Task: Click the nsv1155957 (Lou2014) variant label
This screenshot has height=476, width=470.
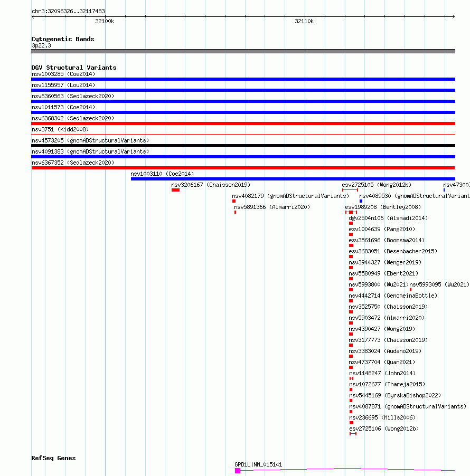Action: tap(63, 85)
